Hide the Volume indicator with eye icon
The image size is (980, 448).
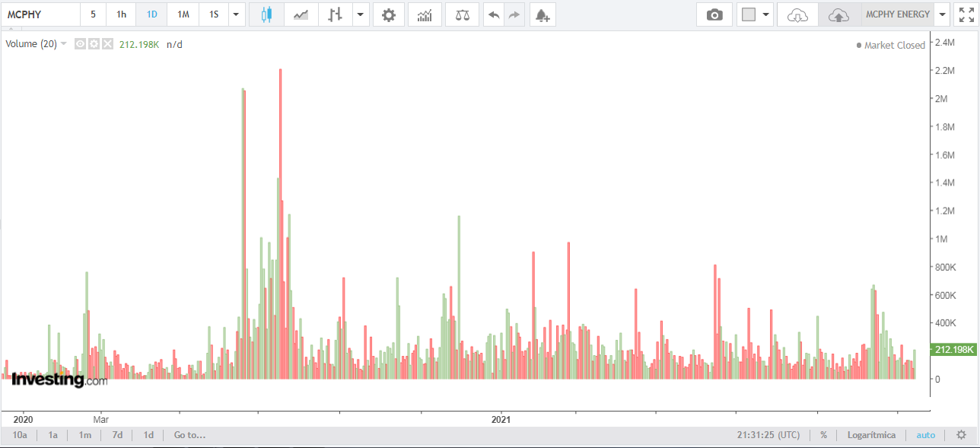[81, 44]
